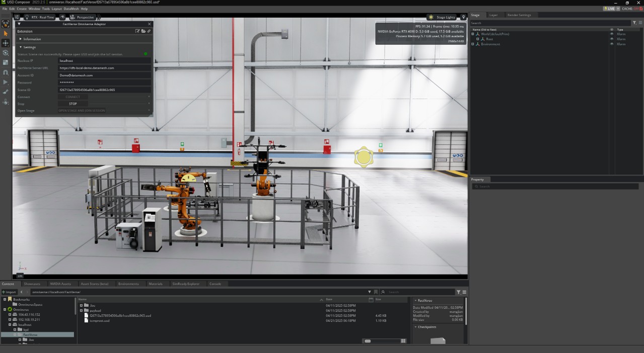Expand the Information section
Image resolution: width=644 pixels, height=353 pixels.
pos(32,39)
